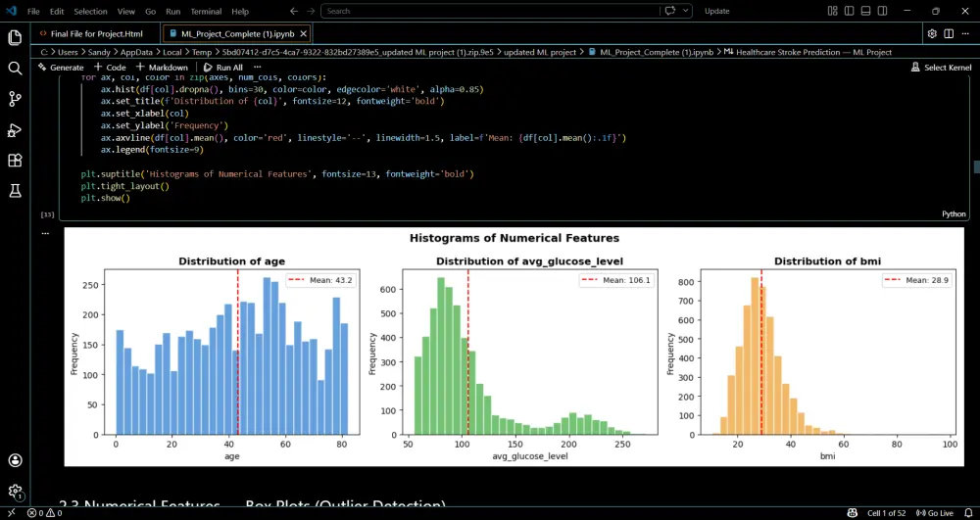The width and height of the screenshot is (980, 520).
Task: Show errors and warnings in status bar
Action: [x=44, y=513]
